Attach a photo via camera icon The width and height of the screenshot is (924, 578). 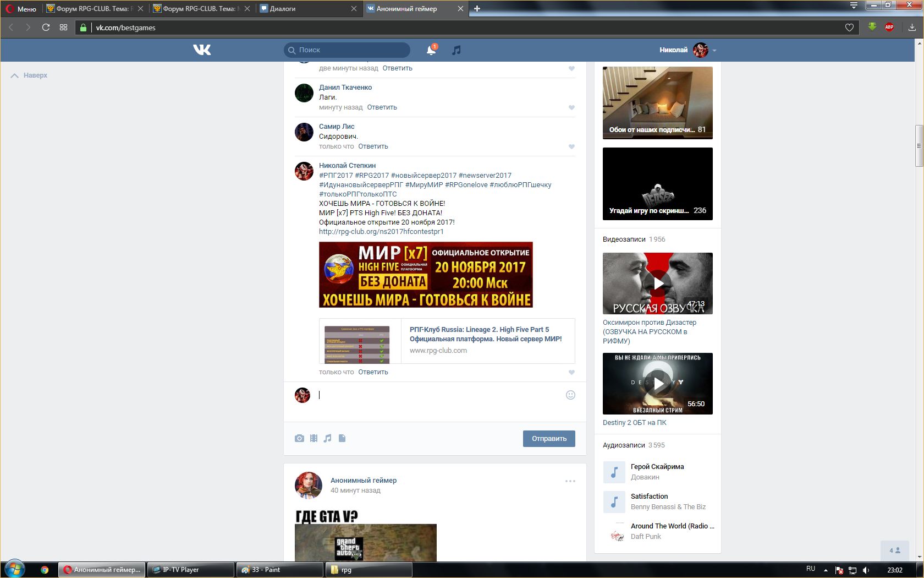pyautogui.click(x=299, y=438)
